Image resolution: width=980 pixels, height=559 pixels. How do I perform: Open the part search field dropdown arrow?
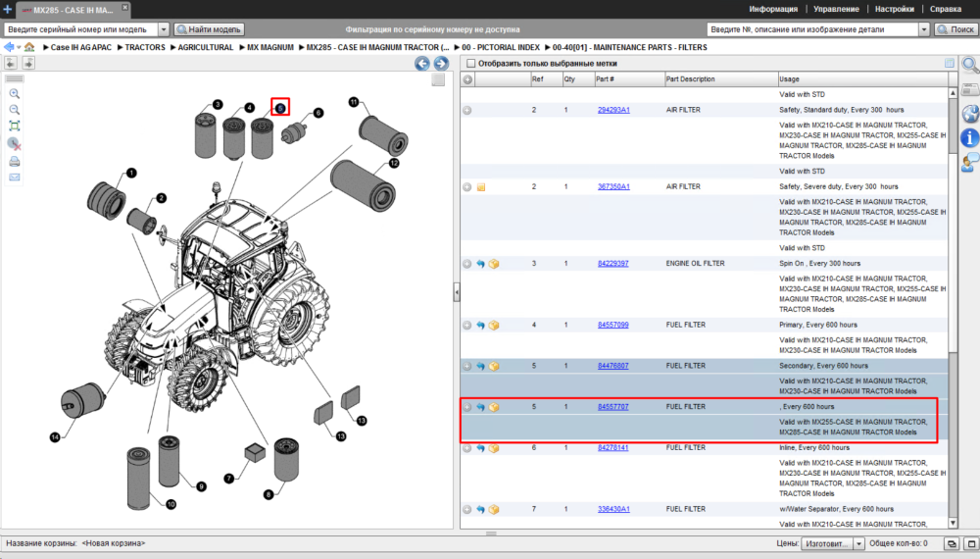point(924,29)
